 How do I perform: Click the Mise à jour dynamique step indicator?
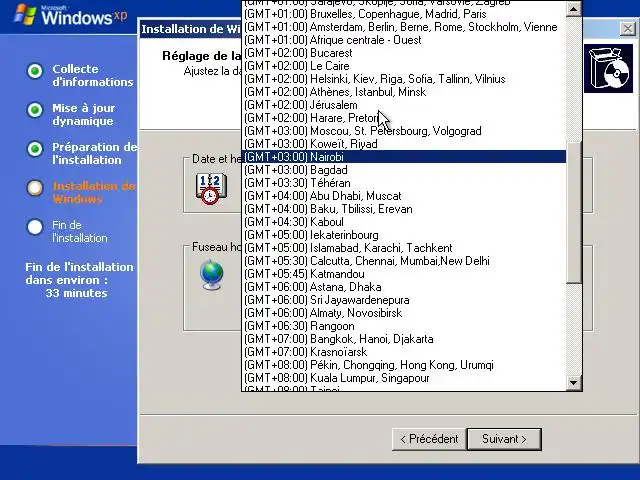click(x=35, y=110)
